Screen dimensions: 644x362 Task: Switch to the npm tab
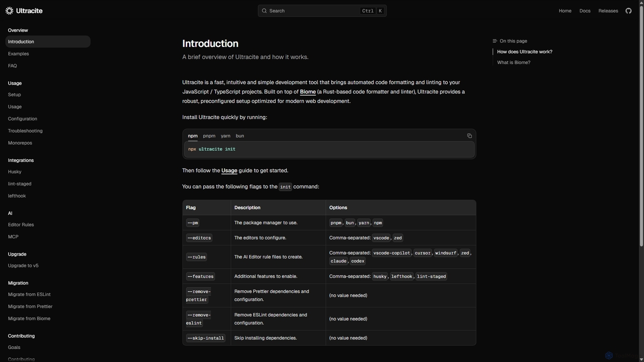tap(193, 136)
